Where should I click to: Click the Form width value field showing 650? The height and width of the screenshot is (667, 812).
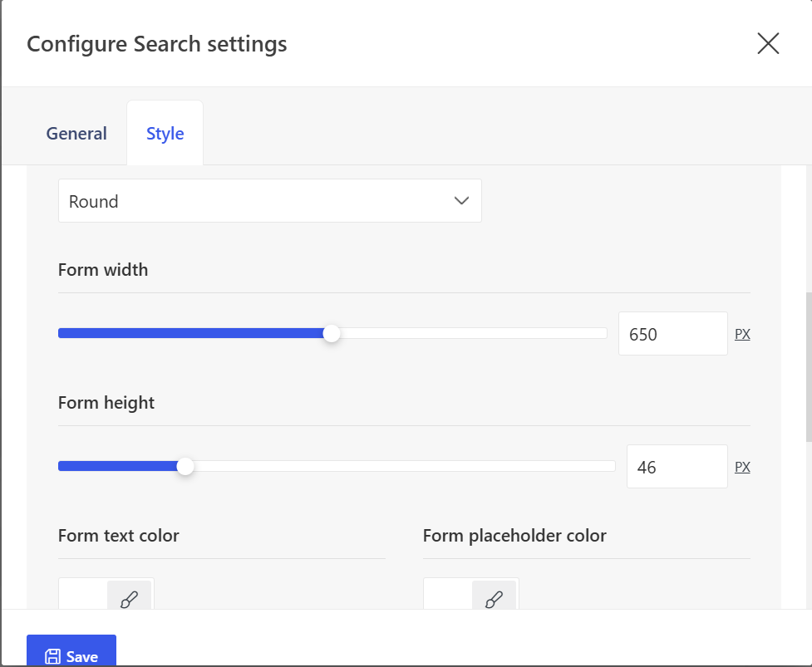click(x=672, y=334)
